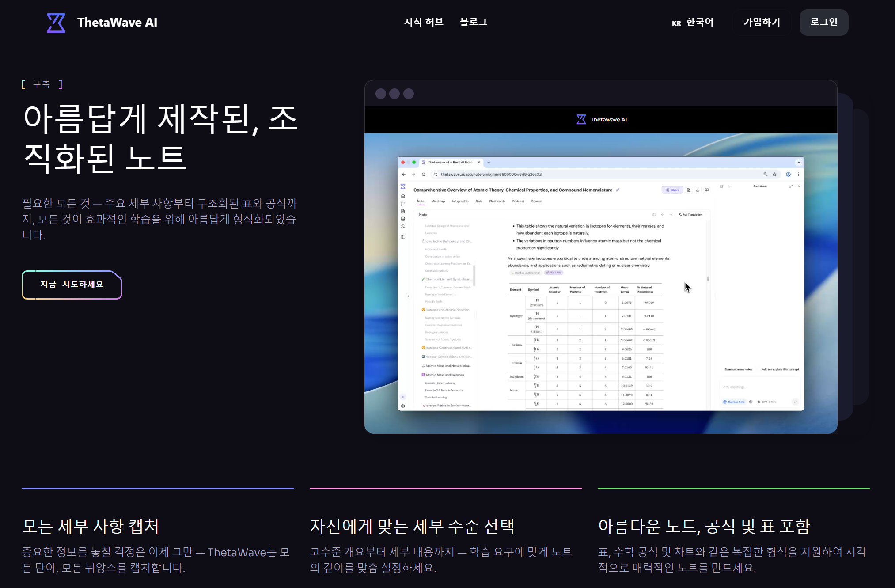
Task: Reload the page in the demo browser
Action: point(424,175)
